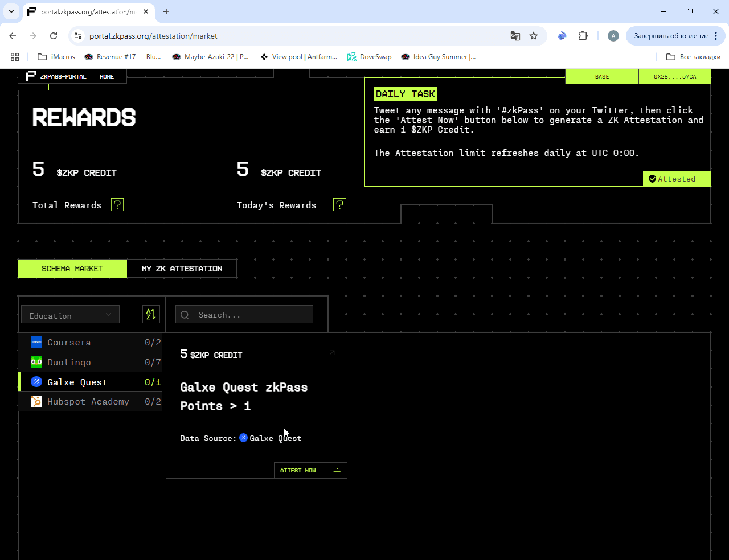This screenshot has height=560, width=729.
Task: Click the blue extension icon in toolbar
Action: coord(562,36)
